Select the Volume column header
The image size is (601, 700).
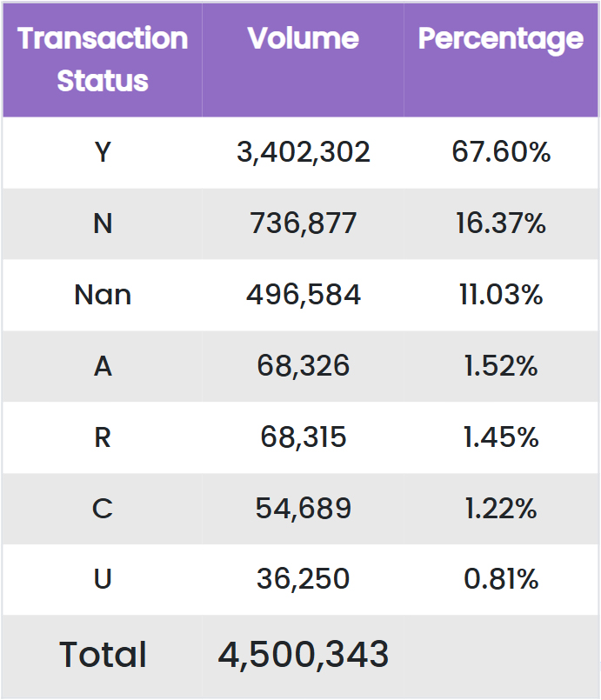(x=303, y=38)
